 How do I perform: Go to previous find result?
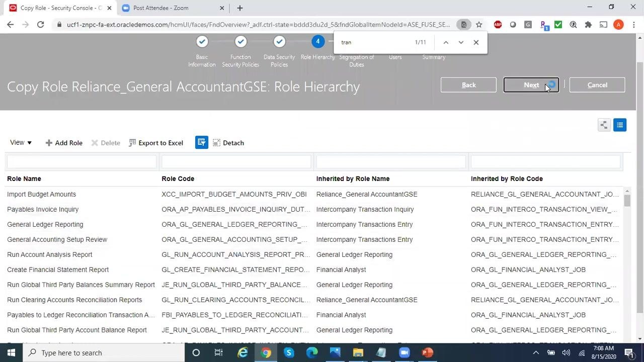pos(446,42)
